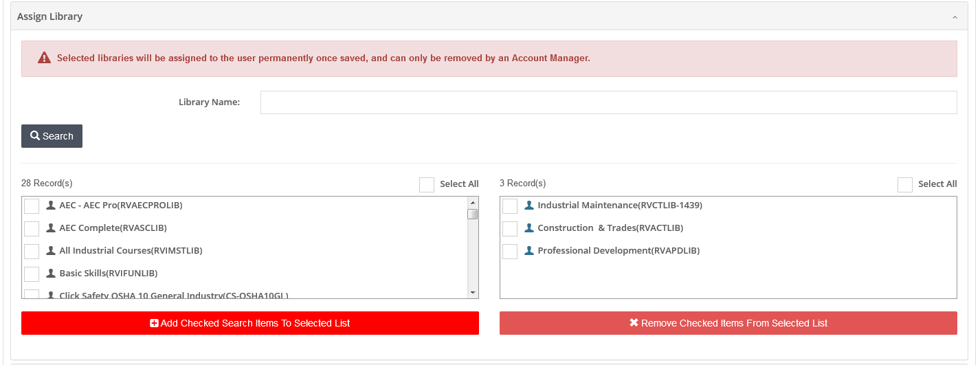
Task: Click the user icon beside Construction & Trades
Action: [529, 228]
